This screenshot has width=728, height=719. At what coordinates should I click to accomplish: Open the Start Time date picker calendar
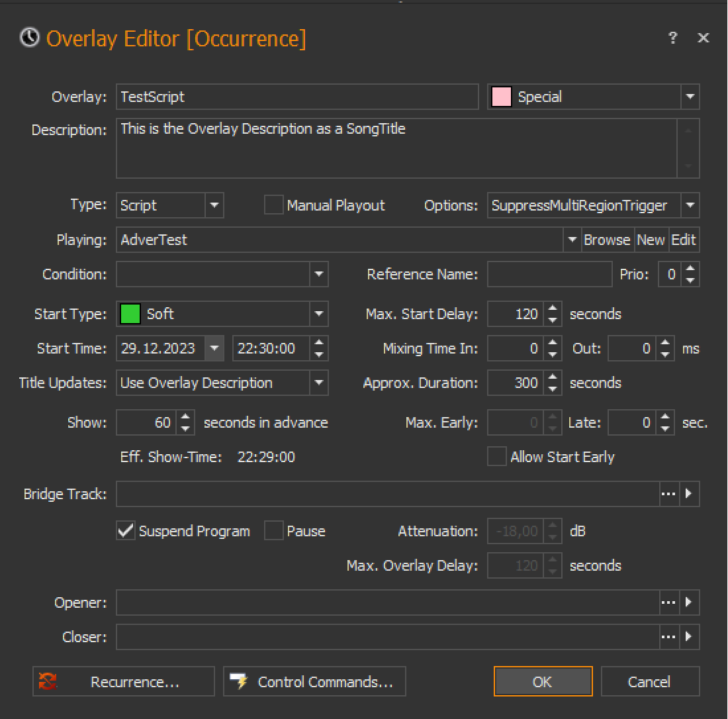point(214,348)
